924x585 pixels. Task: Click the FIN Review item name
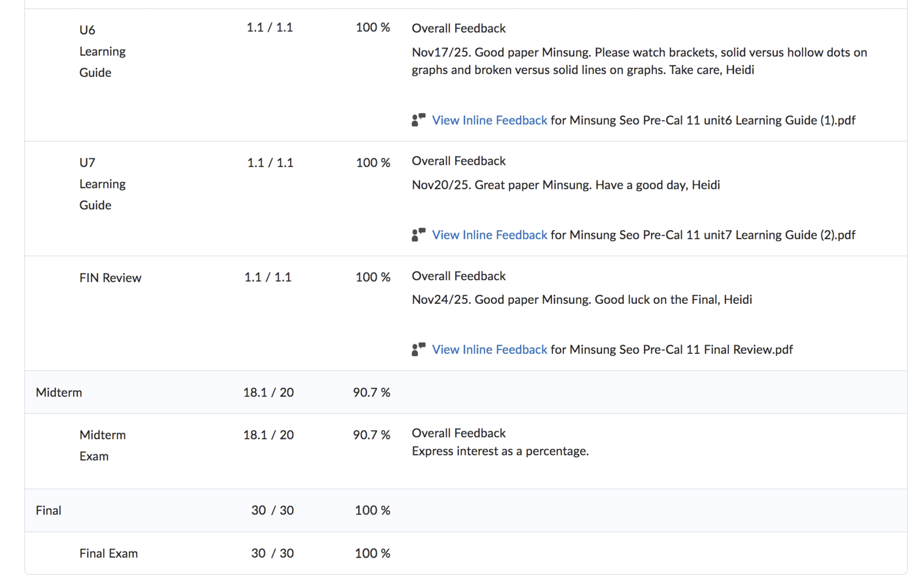click(110, 278)
